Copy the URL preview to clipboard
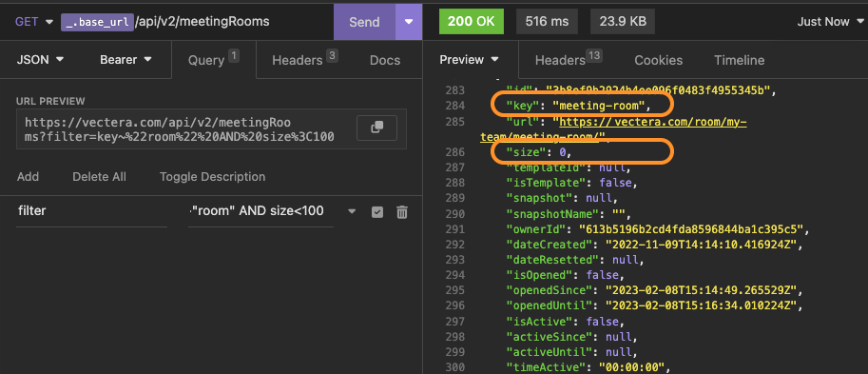The image size is (868, 374). (377, 128)
